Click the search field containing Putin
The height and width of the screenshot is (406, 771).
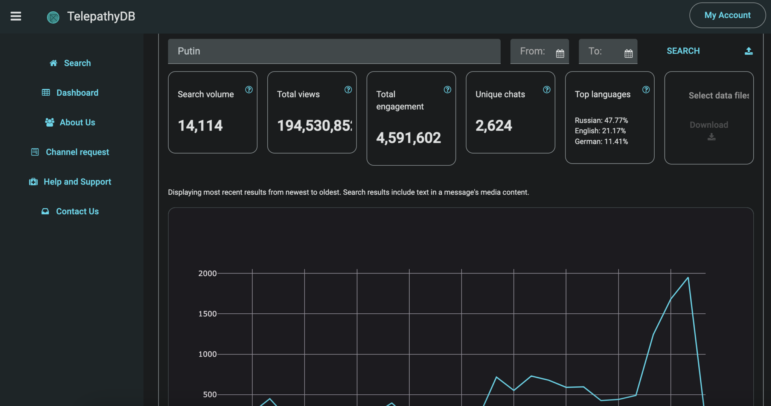334,51
